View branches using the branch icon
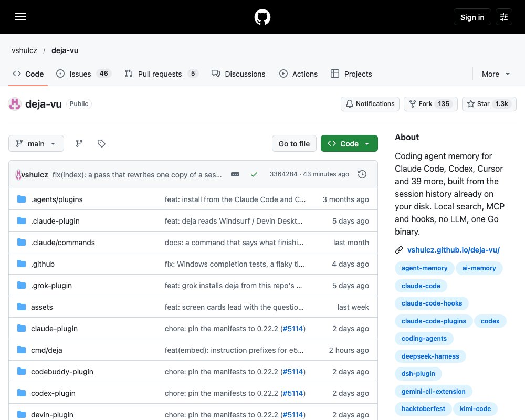This screenshot has width=525, height=420. tap(79, 144)
